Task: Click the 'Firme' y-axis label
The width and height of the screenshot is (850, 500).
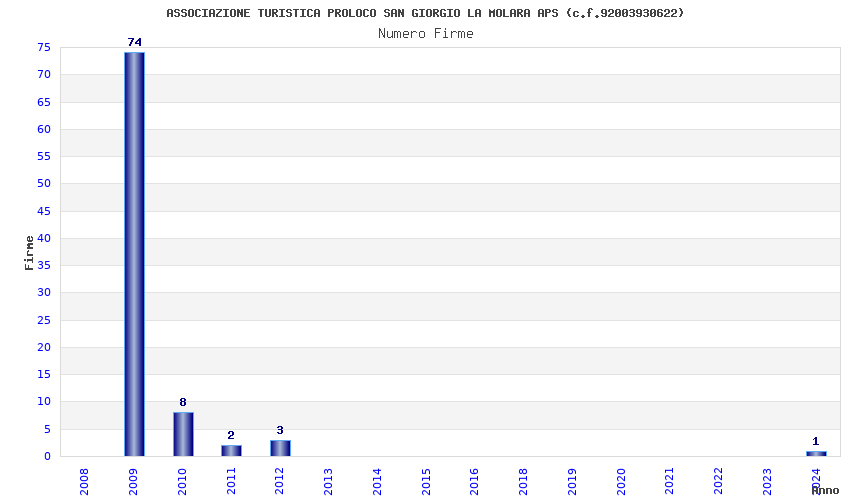Action: pyautogui.click(x=29, y=253)
